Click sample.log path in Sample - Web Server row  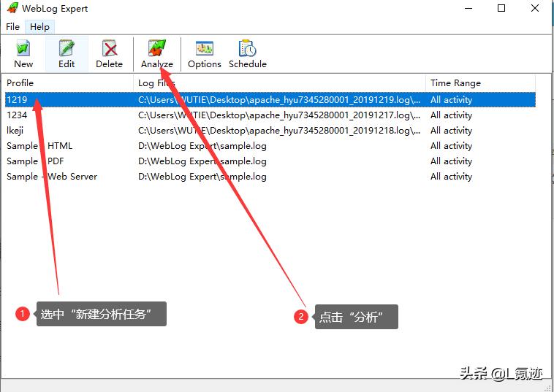coord(202,177)
